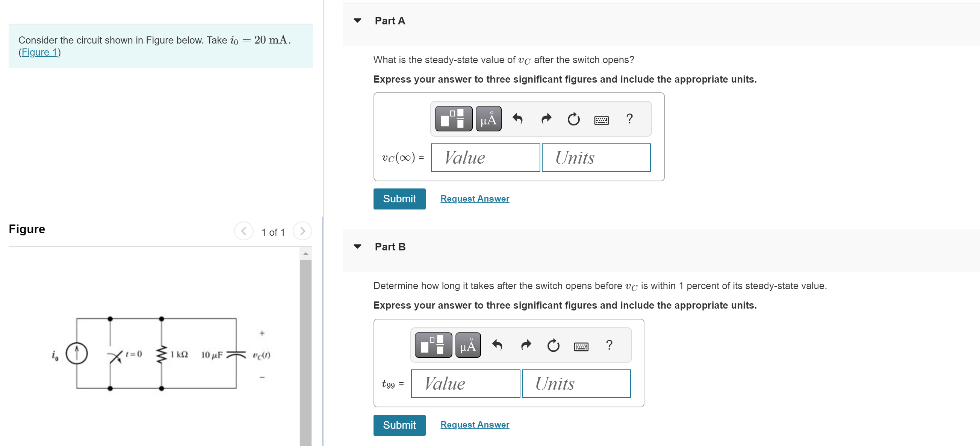Image resolution: width=980 pixels, height=446 pixels.
Task: Open keyboard shortcuts in Part A
Action: pos(601,120)
